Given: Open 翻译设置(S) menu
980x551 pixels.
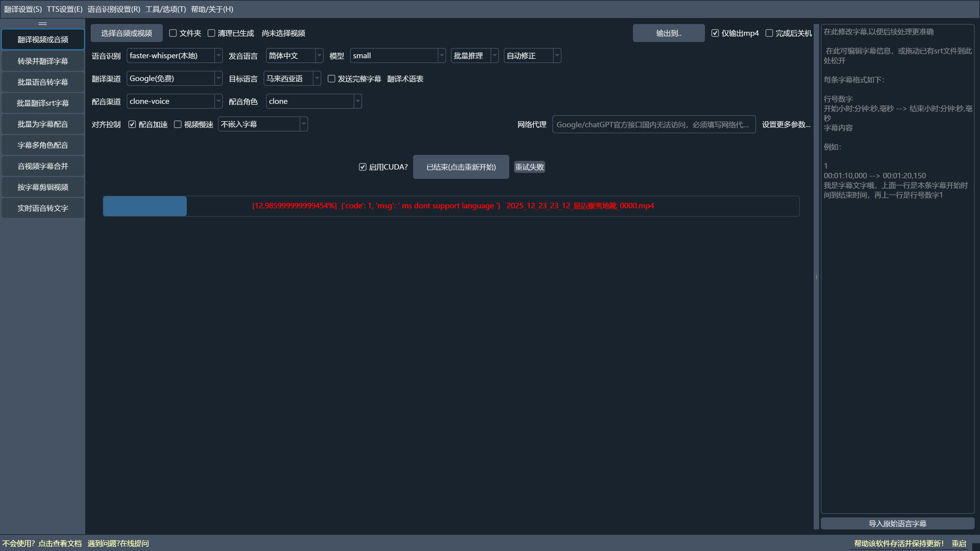Looking at the screenshot, I should (x=23, y=9).
